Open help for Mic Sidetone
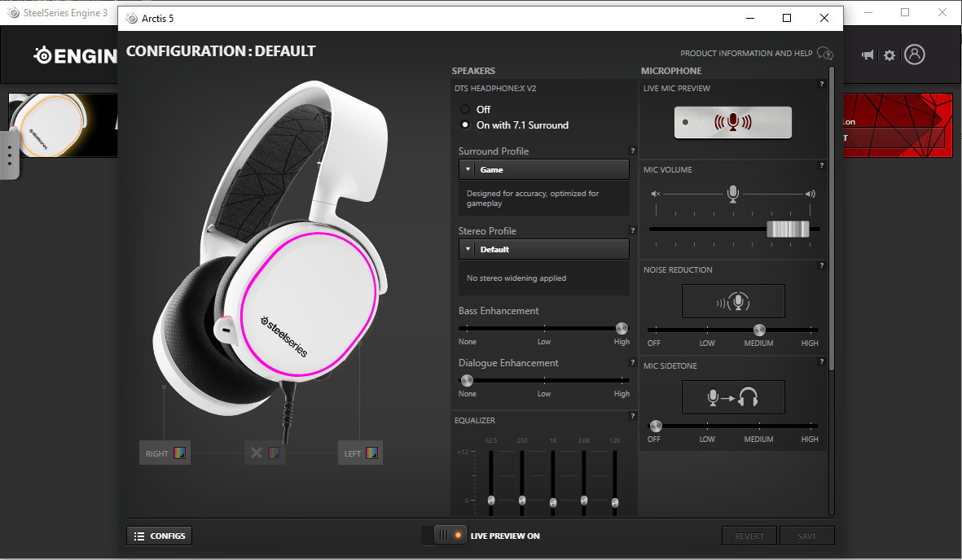Image resolution: width=962 pixels, height=560 pixels. pyautogui.click(x=822, y=361)
